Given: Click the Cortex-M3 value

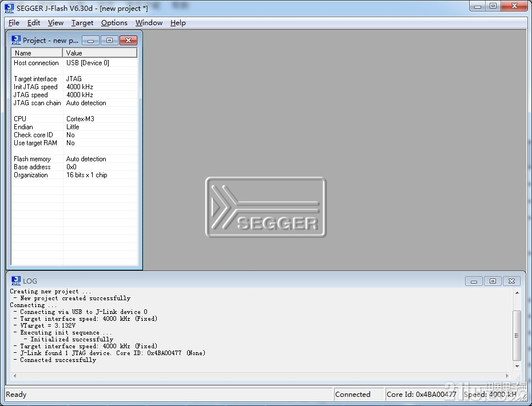Looking at the screenshot, I should [x=80, y=119].
